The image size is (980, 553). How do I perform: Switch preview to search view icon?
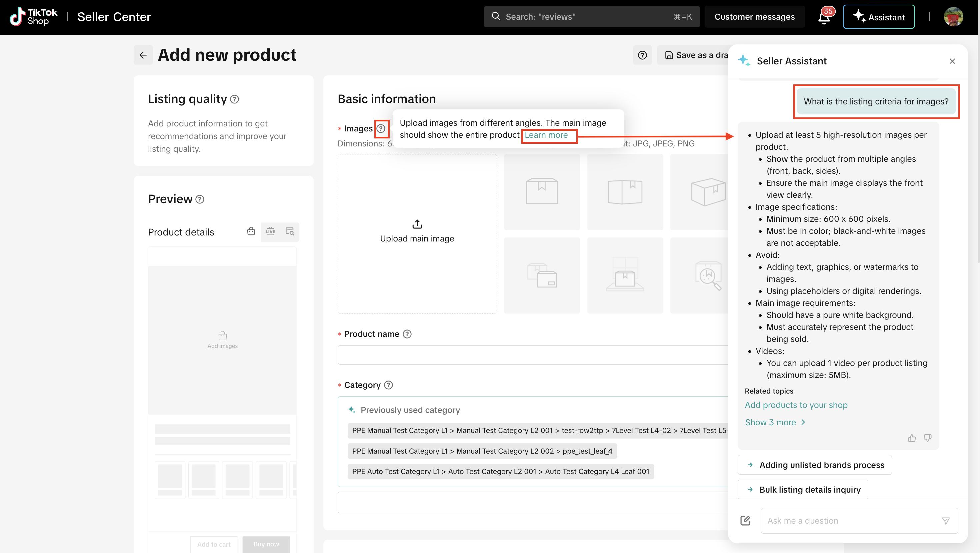290,231
